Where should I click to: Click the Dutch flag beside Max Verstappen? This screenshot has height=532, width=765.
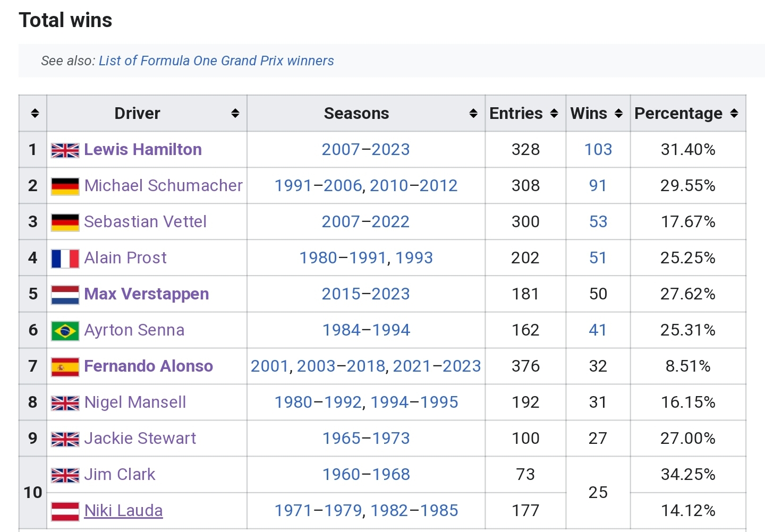pyautogui.click(x=65, y=294)
